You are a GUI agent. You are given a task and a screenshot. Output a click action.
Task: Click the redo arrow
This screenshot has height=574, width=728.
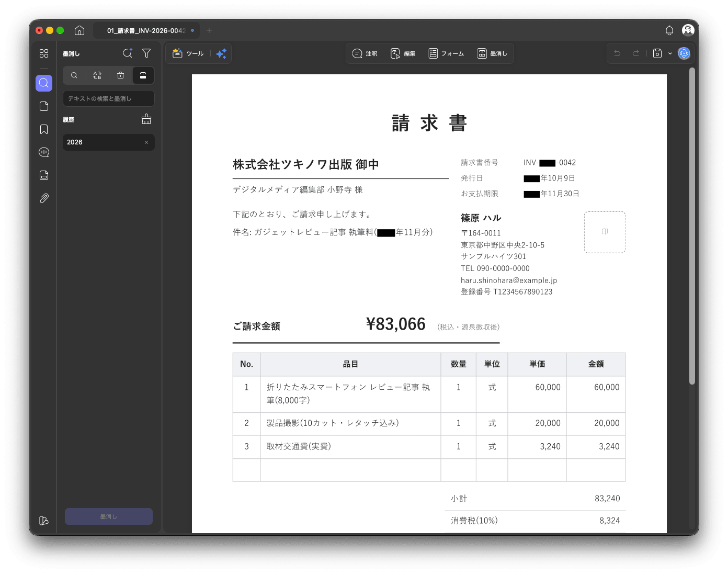636,53
